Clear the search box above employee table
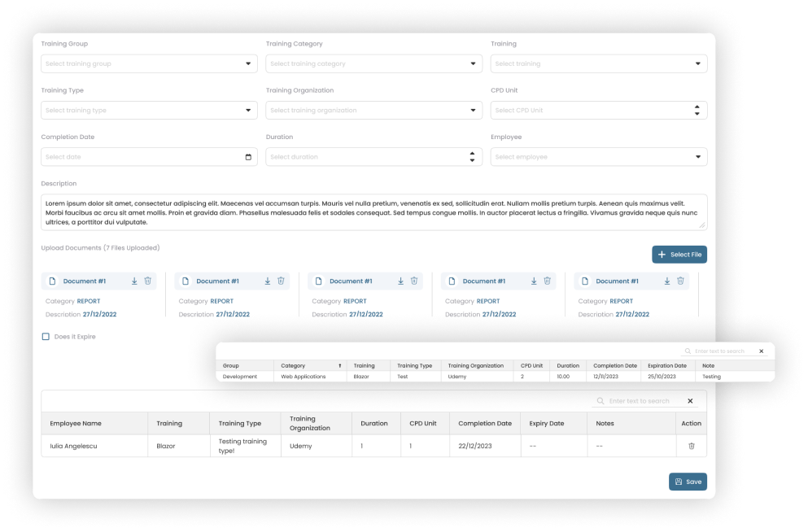 pyautogui.click(x=690, y=401)
